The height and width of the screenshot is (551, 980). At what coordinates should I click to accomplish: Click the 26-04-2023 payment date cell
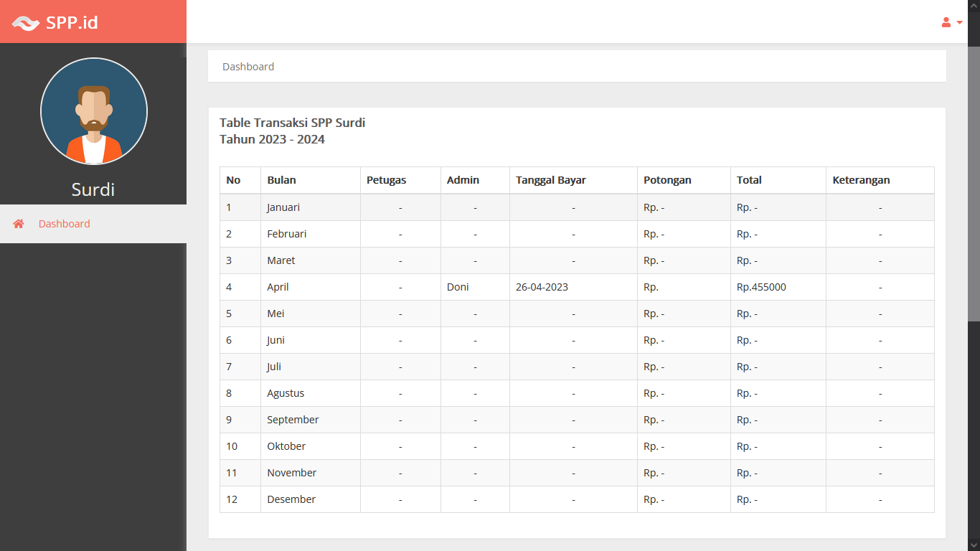pyautogui.click(x=542, y=287)
